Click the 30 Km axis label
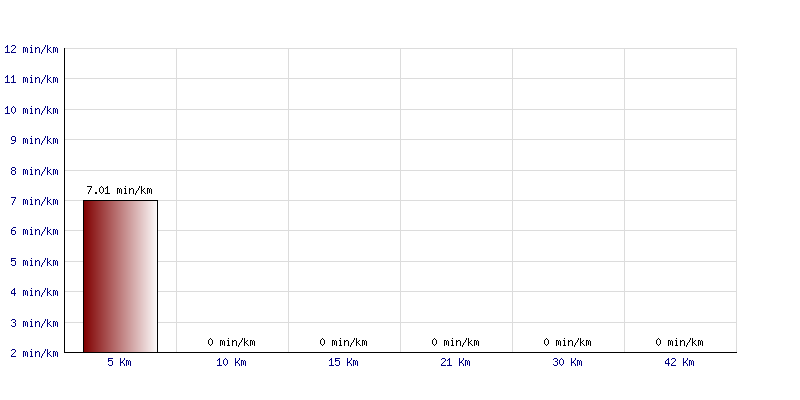 pos(567,362)
